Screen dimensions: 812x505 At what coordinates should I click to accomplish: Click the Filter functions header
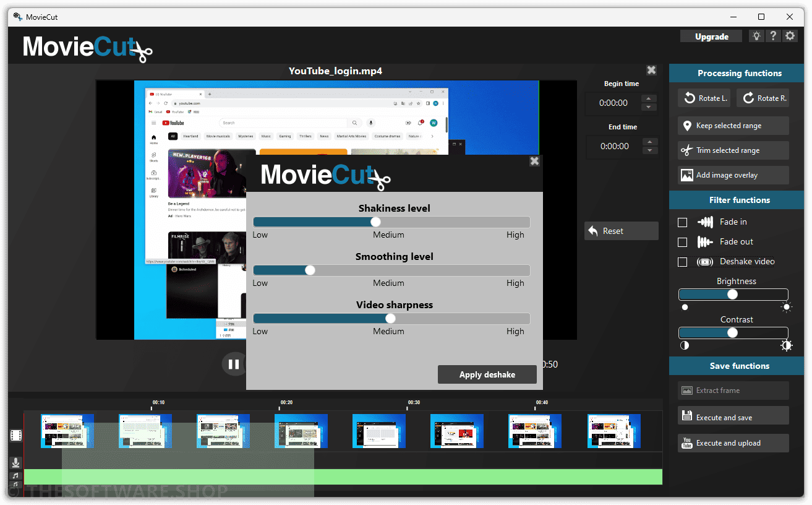(x=737, y=200)
